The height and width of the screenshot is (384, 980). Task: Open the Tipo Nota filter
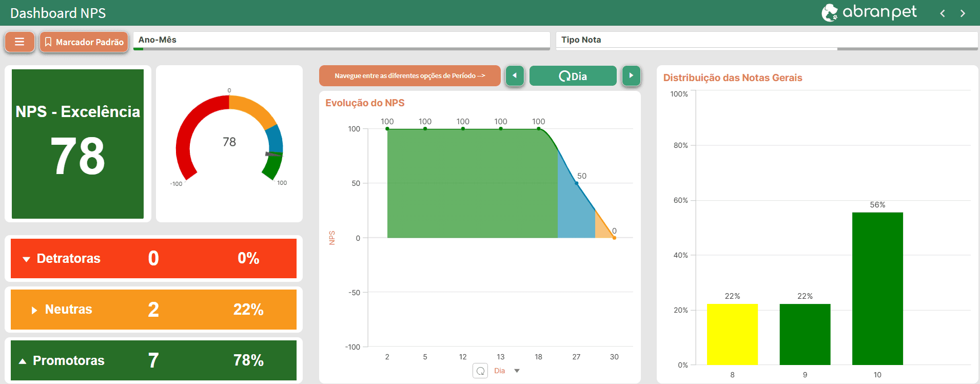(766, 40)
